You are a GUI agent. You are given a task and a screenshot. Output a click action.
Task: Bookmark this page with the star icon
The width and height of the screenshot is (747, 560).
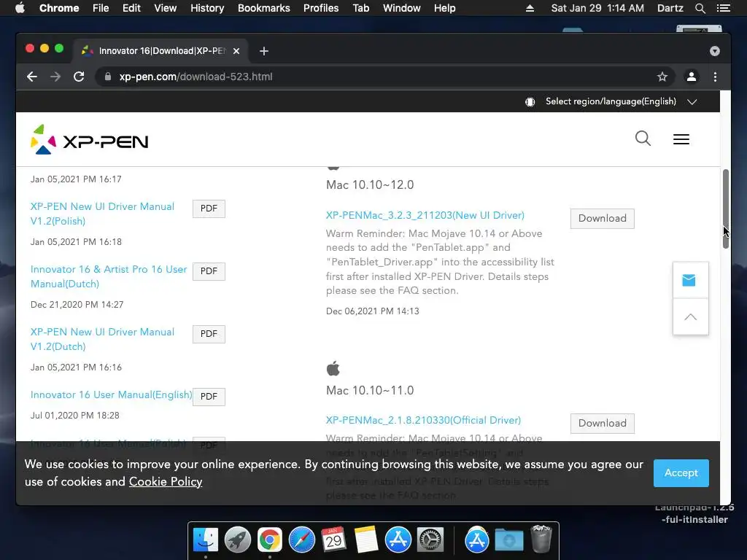click(x=662, y=77)
